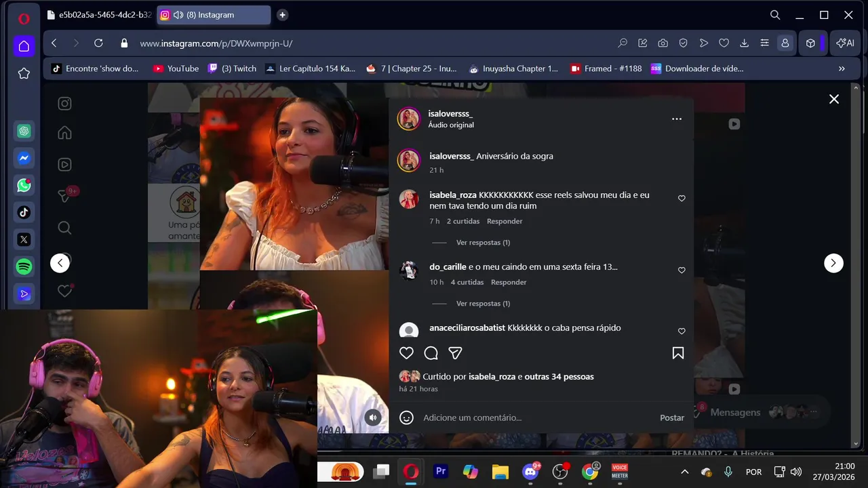Viewport: 868px width, 488px height.
Task: Open WhatsApp in Opera sidebar
Action: click(x=24, y=185)
